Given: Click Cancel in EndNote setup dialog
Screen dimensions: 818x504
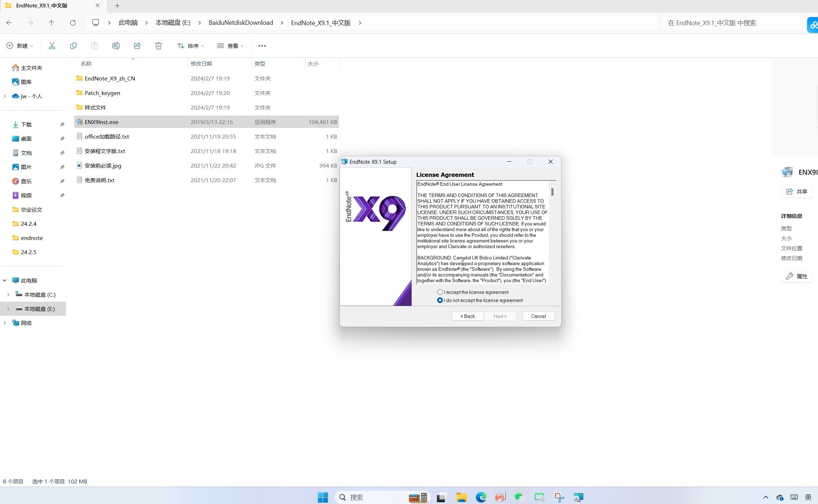Looking at the screenshot, I should tap(539, 316).
